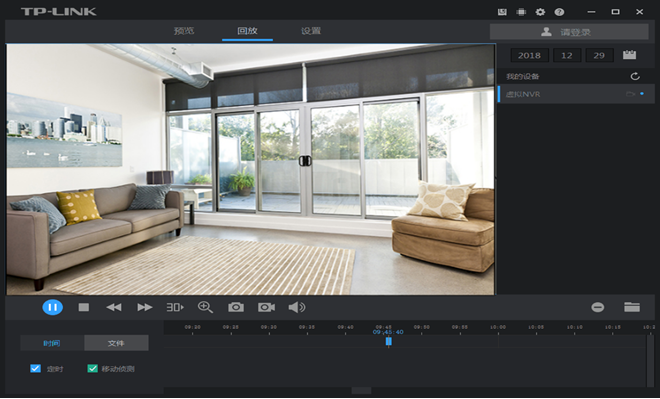The width and height of the screenshot is (660, 399).
Task: Refresh the 我的设备 device list
Action: (x=635, y=76)
